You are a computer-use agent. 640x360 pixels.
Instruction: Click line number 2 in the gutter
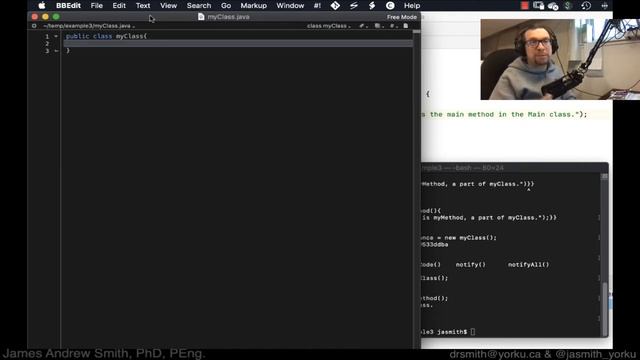click(47, 44)
